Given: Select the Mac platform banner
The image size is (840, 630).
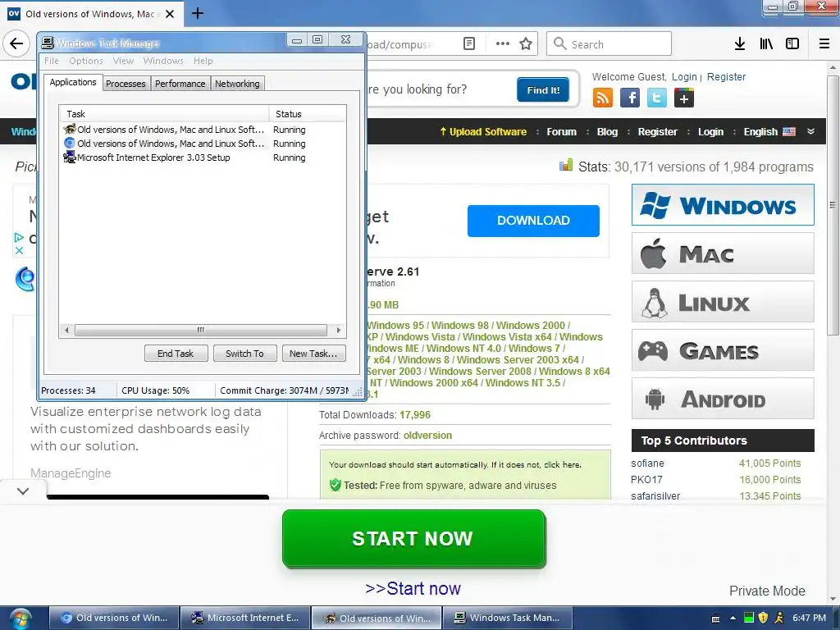Looking at the screenshot, I should pyautogui.click(x=723, y=253).
